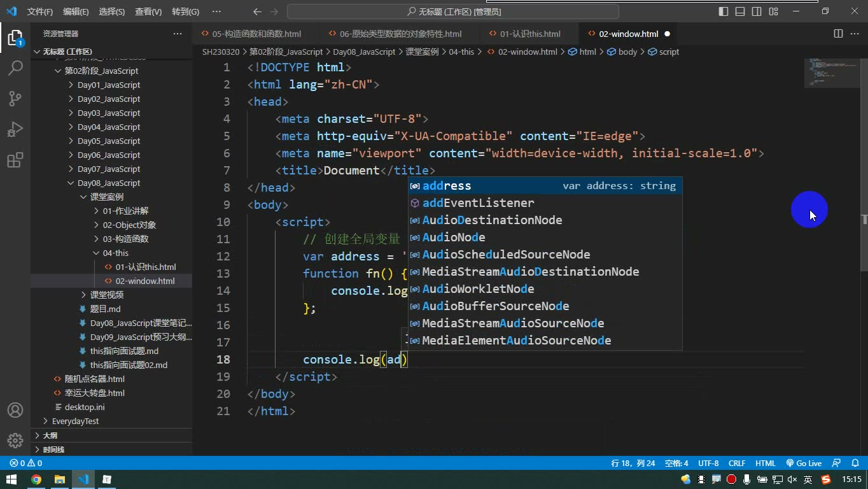Open the 文件(F) menu

pyautogui.click(x=40, y=11)
